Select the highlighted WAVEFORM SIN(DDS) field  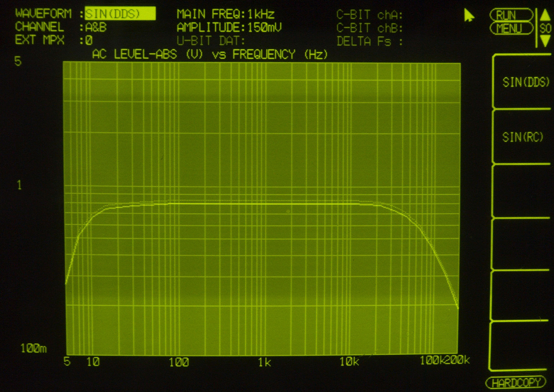point(120,14)
